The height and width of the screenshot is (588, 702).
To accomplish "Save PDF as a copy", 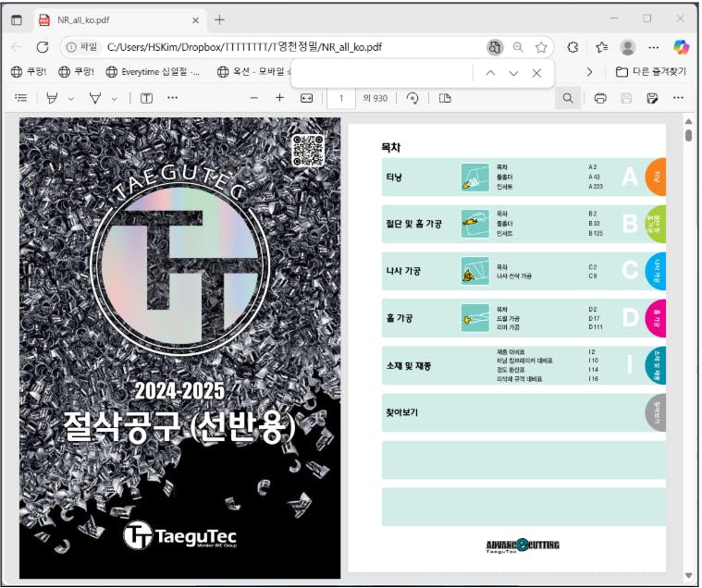I will 652,98.
